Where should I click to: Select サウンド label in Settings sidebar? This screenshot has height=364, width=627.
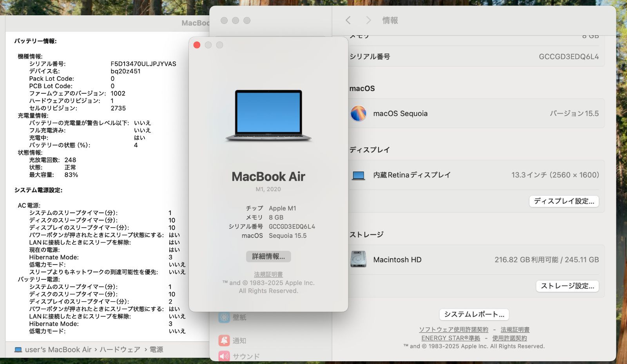coord(246,356)
